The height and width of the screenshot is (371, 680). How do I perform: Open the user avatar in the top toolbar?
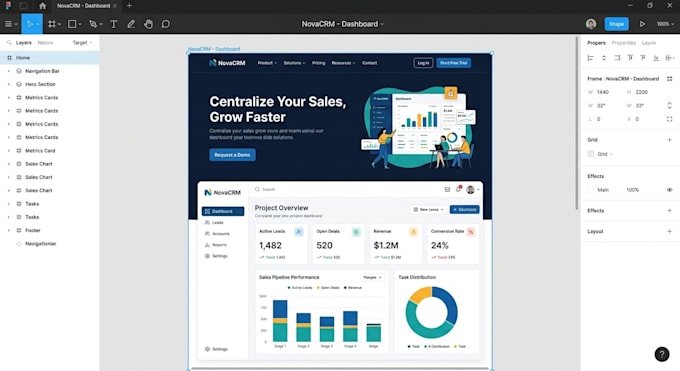pos(591,24)
